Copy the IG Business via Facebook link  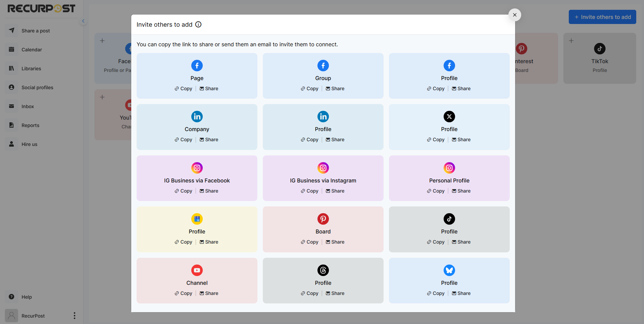tap(184, 191)
